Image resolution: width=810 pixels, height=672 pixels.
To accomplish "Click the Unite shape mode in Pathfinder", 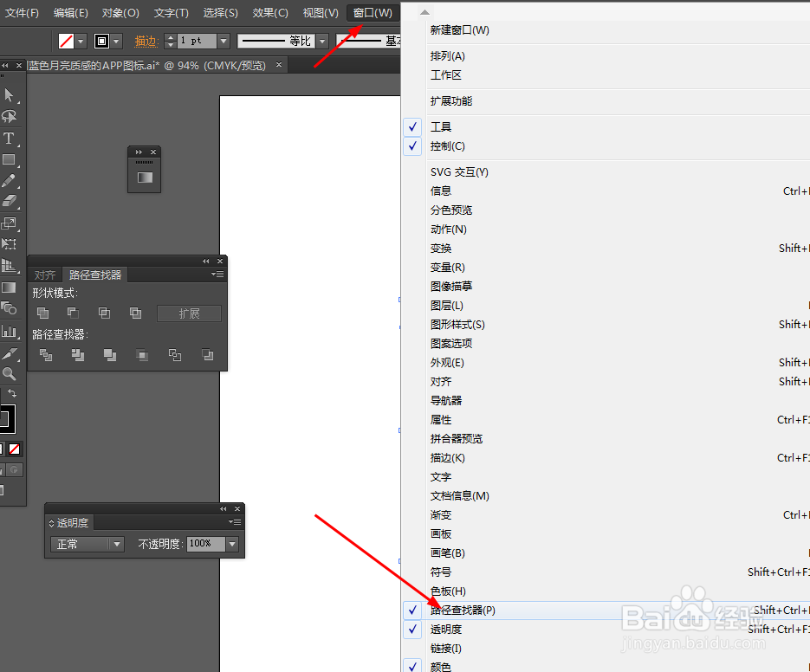I will click(x=42, y=312).
